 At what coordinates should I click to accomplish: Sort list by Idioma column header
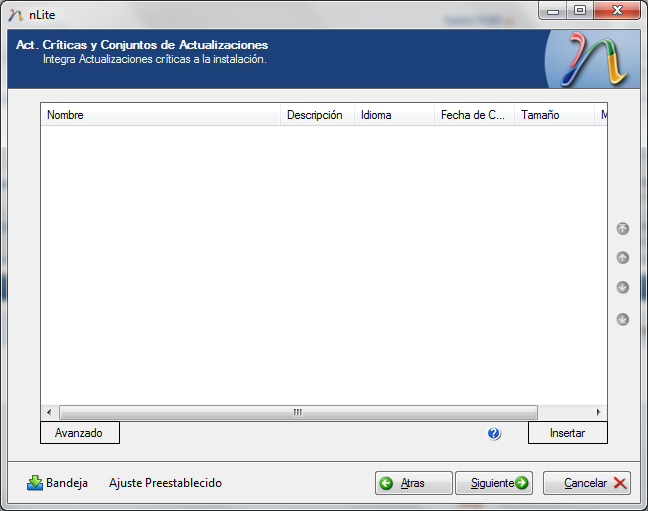[394, 115]
